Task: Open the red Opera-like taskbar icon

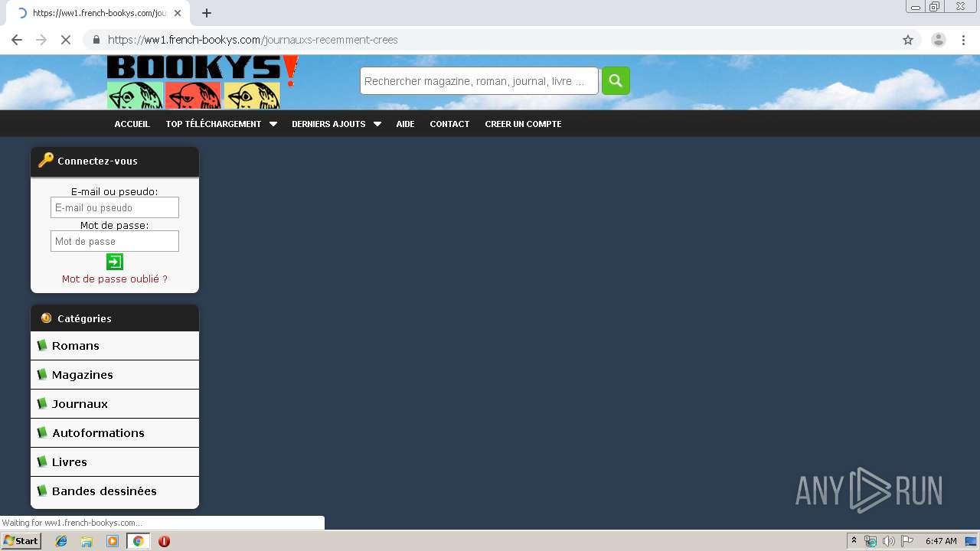Action: (x=164, y=541)
